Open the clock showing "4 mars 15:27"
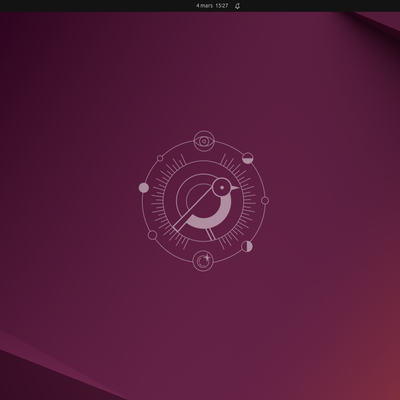 tap(212, 6)
